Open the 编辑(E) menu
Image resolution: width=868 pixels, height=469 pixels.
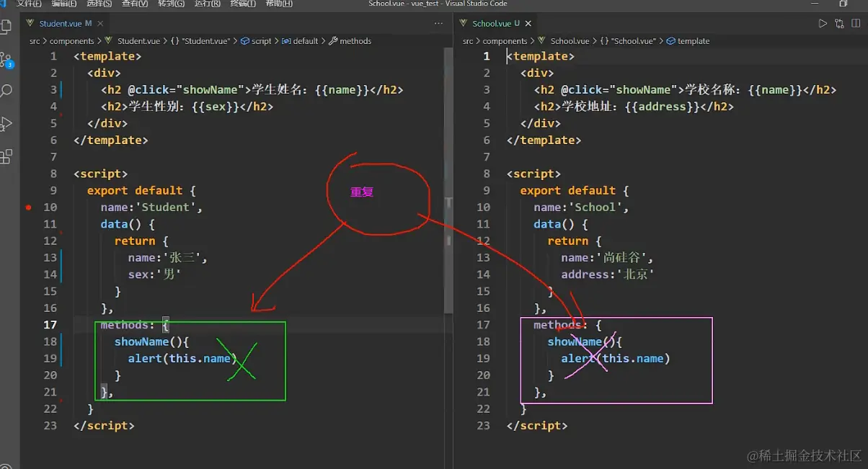(65, 4)
